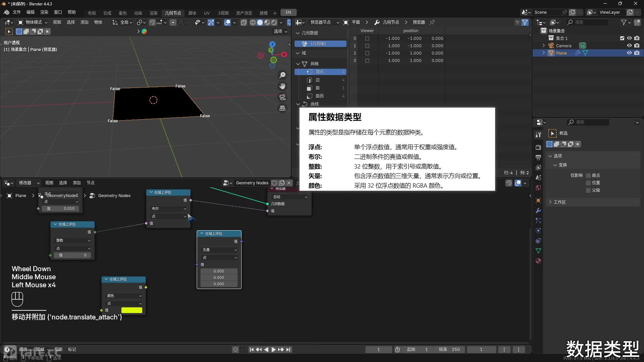Duplicate the Geometry Nodes node group
The image size is (644, 362).
tap(282, 183)
